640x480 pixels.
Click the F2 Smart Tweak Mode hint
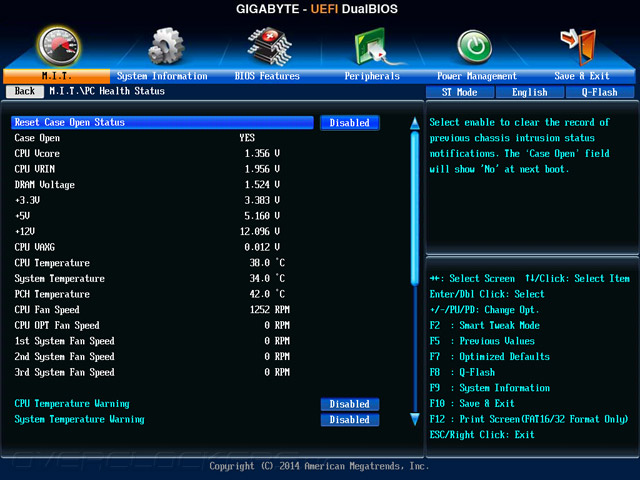point(485,326)
